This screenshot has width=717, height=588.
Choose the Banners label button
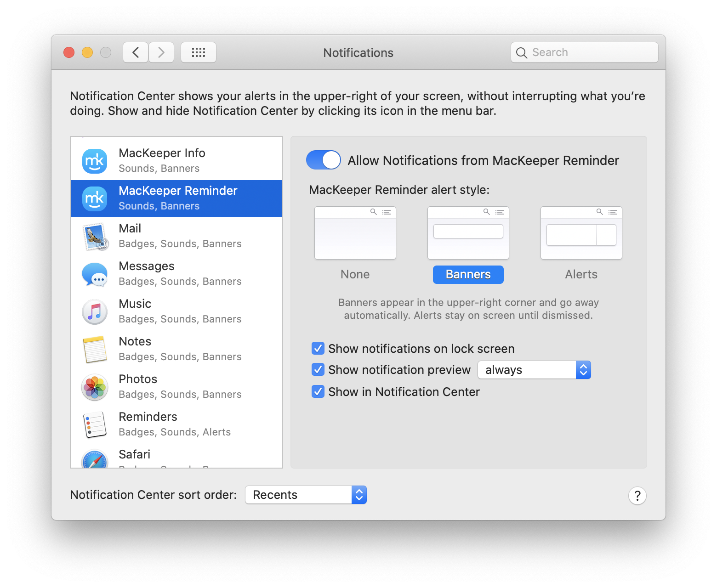point(468,275)
